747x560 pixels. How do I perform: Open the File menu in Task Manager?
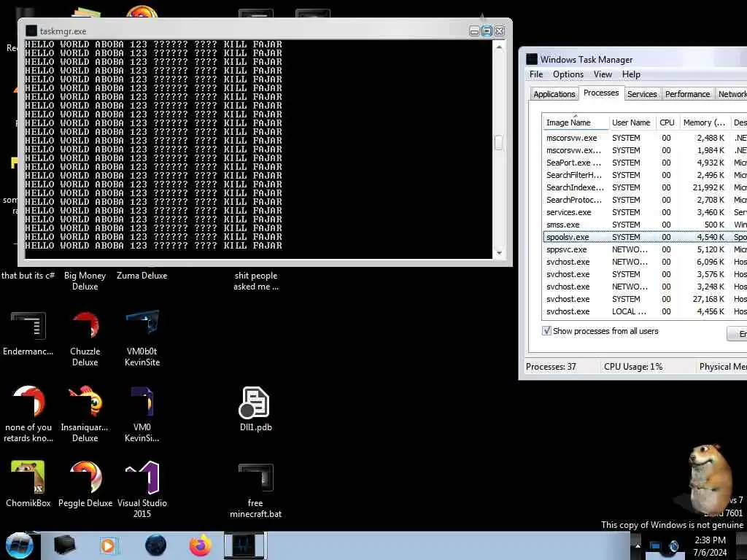tap(536, 74)
